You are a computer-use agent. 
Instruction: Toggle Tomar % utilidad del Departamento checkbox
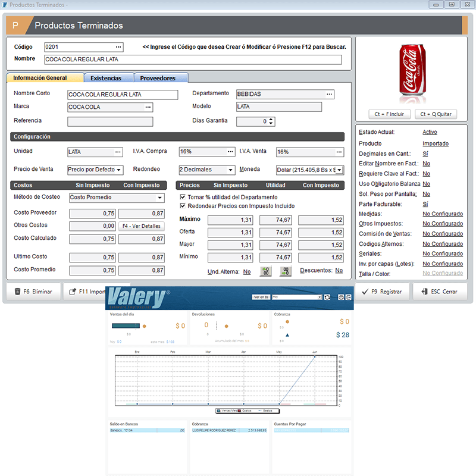183,197
